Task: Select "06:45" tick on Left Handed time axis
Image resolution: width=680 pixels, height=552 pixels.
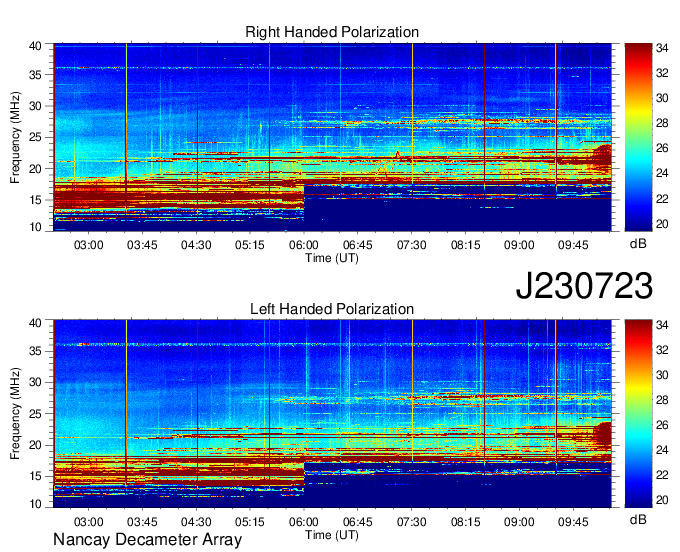Action: pyautogui.click(x=357, y=522)
